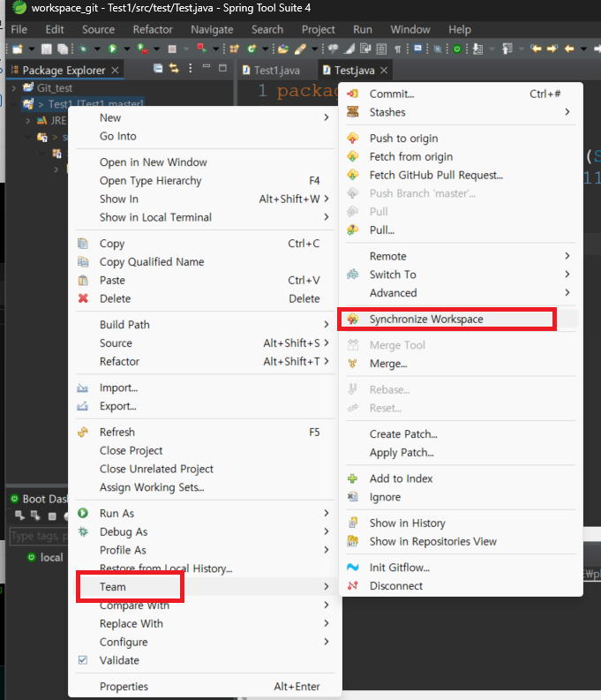Image resolution: width=601 pixels, height=700 pixels.
Task: Click the Save toolbar icon
Action: click(47, 49)
